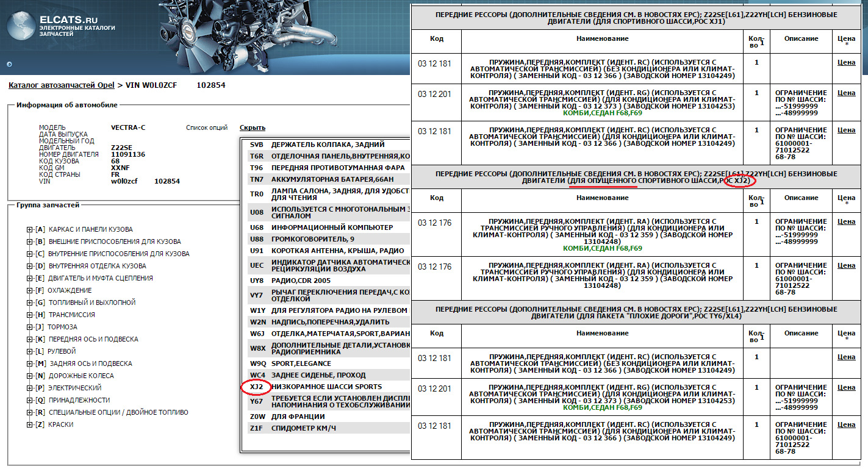Open the Трансмиссия category
868x469 pixels.
[x=71, y=315]
